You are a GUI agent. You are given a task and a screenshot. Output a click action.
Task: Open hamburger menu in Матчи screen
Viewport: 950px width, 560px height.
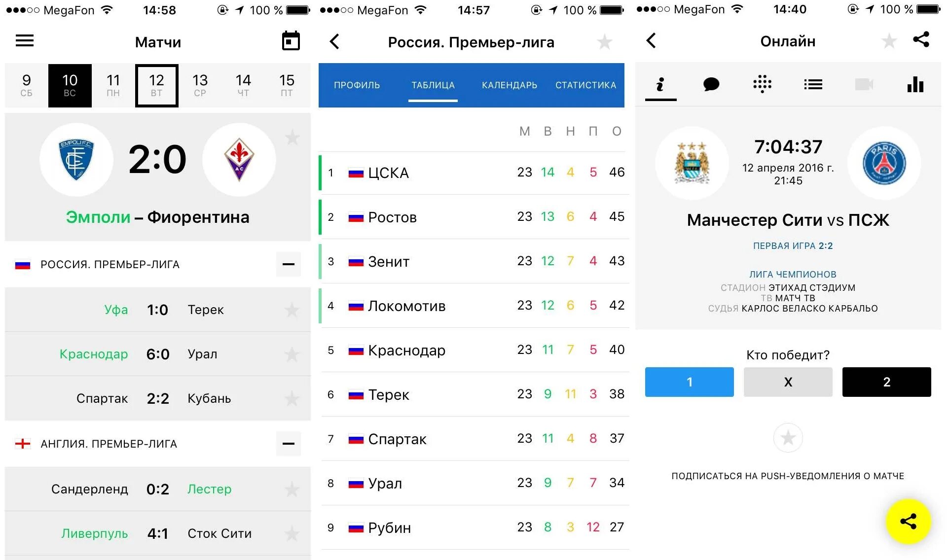click(24, 40)
